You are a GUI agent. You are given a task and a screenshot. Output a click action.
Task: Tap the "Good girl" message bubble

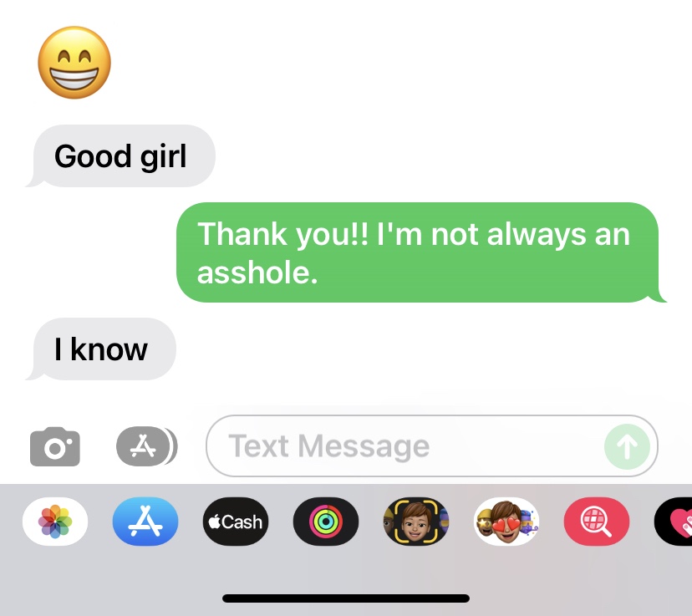tap(120, 155)
